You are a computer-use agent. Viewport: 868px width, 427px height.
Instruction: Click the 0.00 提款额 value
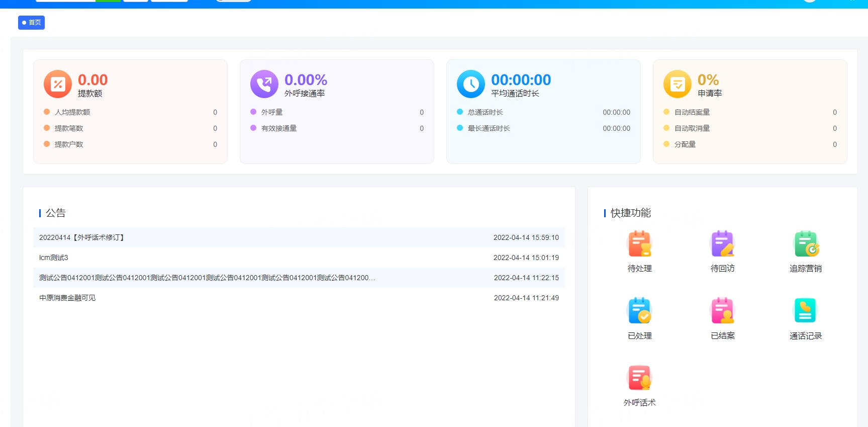[93, 79]
